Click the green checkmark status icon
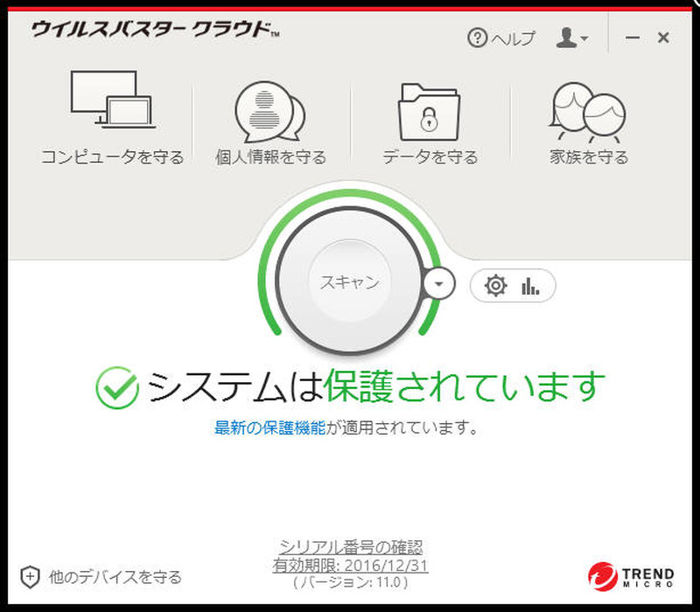 (x=117, y=386)
